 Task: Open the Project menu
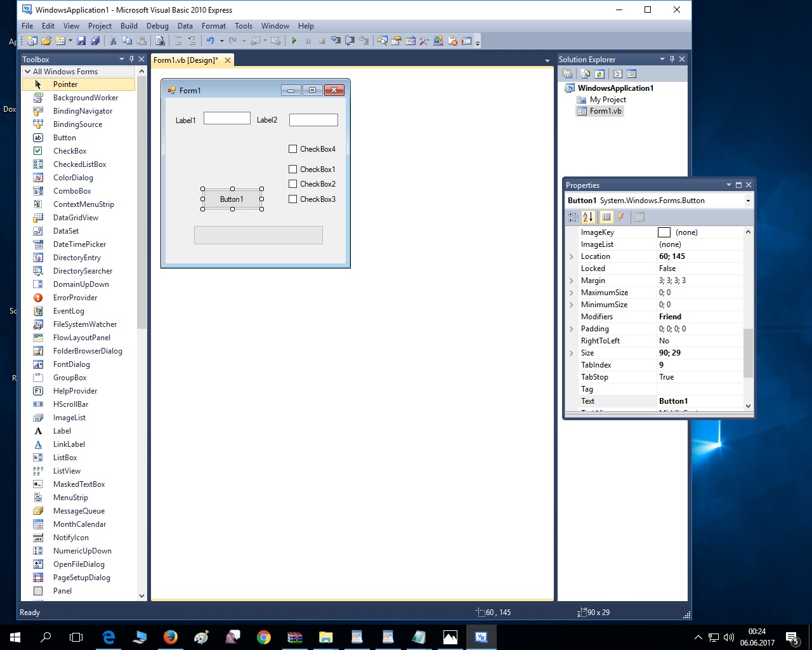point(100,26)
